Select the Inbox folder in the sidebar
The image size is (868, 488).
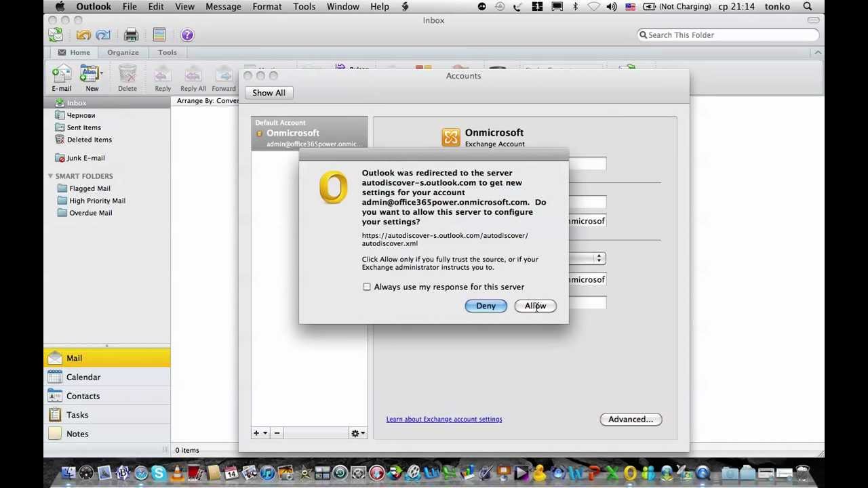107,103
